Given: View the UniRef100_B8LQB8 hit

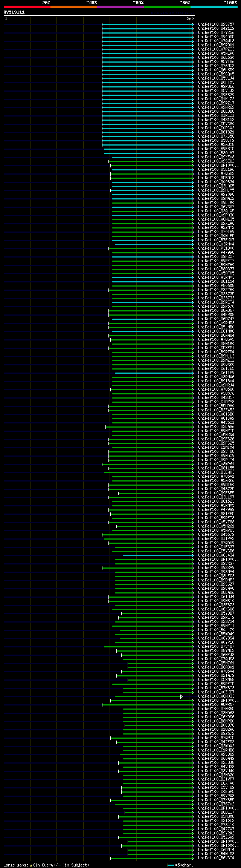Looking at the screenshot, I should tap(216, 111).
